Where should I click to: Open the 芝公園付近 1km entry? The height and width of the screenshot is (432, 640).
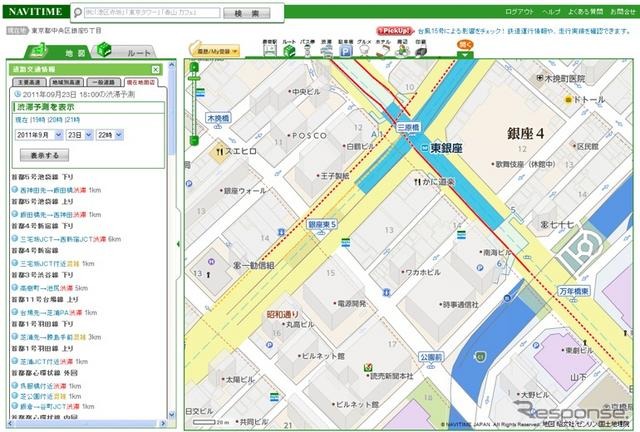47,396
